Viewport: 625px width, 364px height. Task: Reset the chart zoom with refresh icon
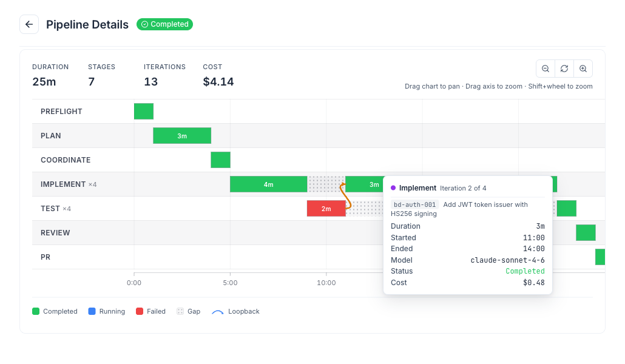(x=564, y=69)
